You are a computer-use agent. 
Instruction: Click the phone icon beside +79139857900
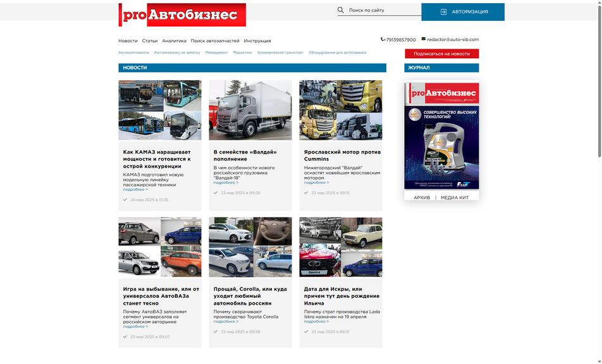pos(383,39)
